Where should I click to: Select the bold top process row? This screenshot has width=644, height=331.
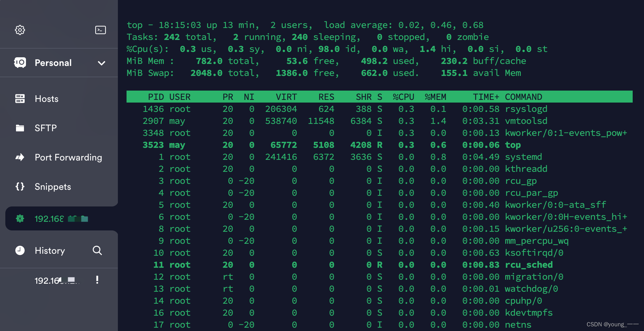(380, 145)
